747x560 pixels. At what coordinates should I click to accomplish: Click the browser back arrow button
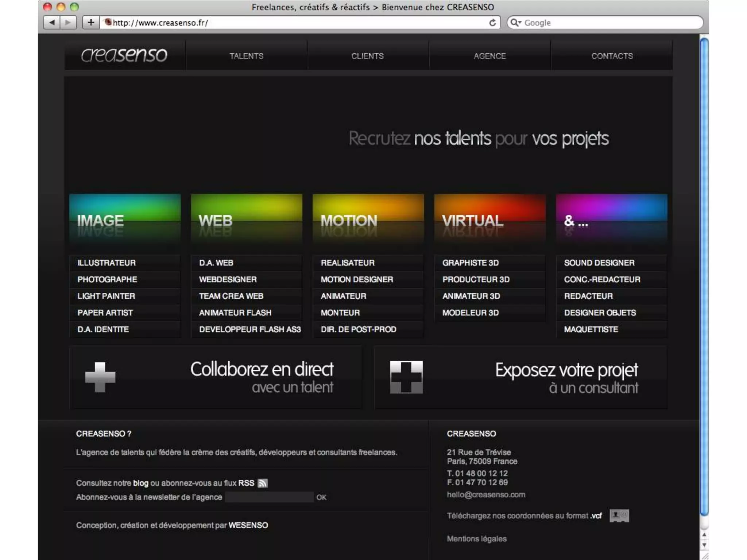click(x=52, y=23)
